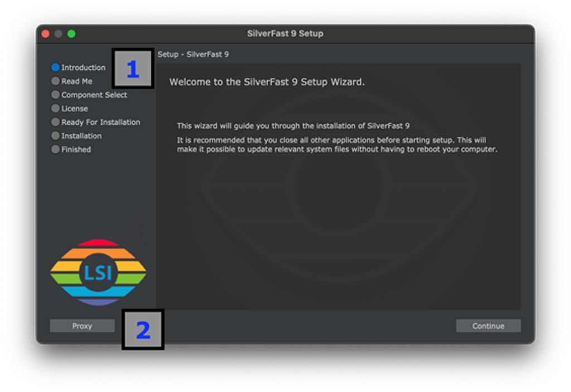571x392 pixels.
Task: Open the Proxy settings button
Action: [82, 326]
